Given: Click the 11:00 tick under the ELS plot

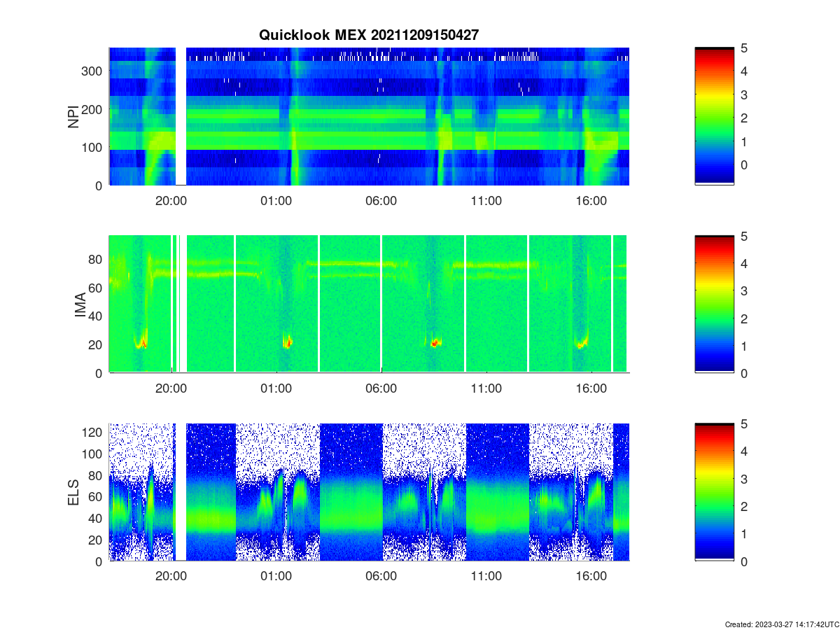Looking at the screenshot, I should (486, 576).
